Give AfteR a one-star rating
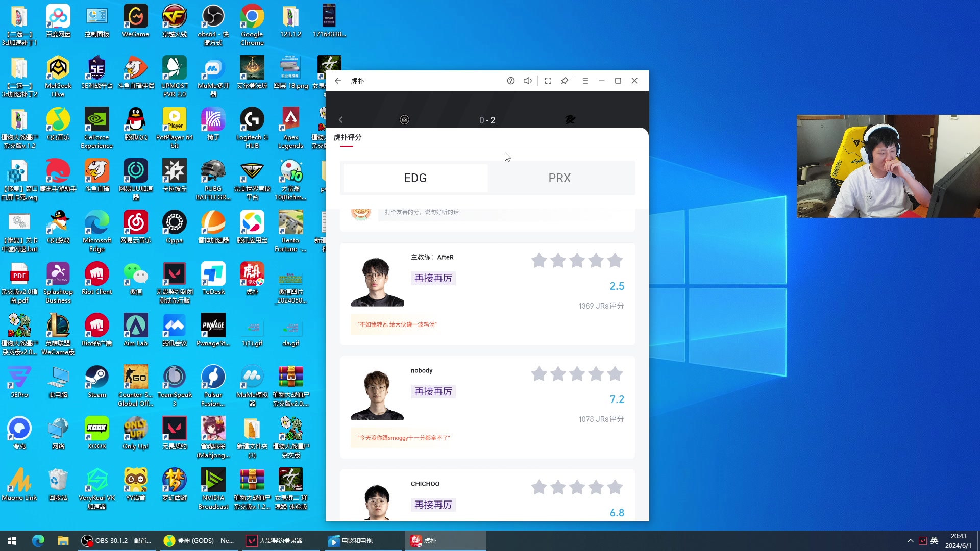Image resolution: width=980 pixels, height=551 pixels. pyautogui.click(x=539, y=261)
